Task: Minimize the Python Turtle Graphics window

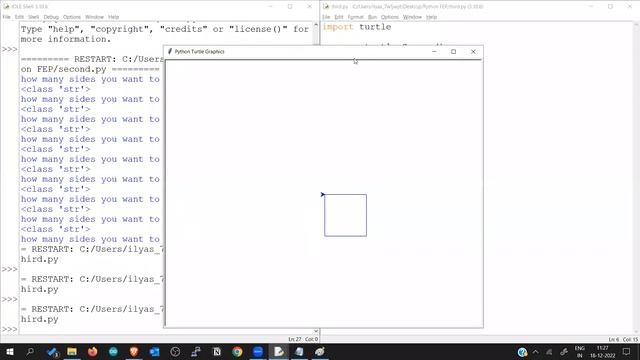Action: pos(434,52)
